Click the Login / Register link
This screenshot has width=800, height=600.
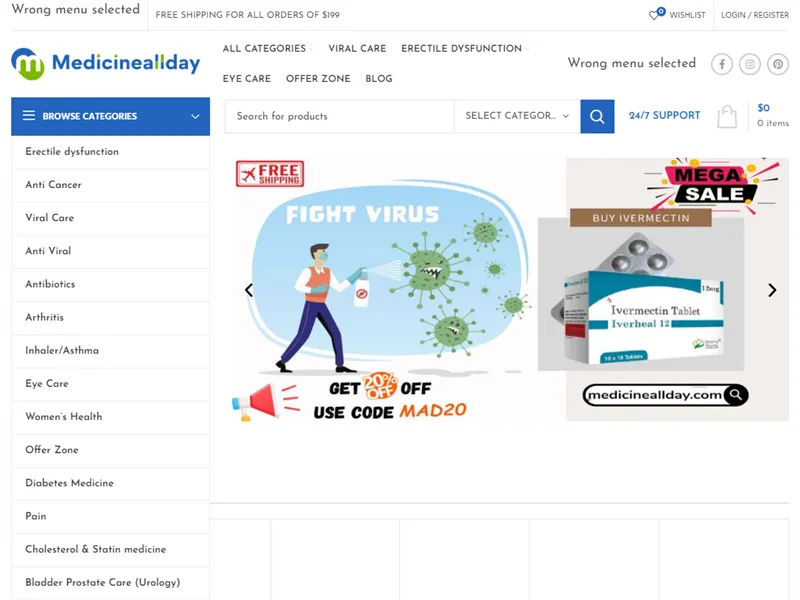pyautogui.click(x=755, y=15)
